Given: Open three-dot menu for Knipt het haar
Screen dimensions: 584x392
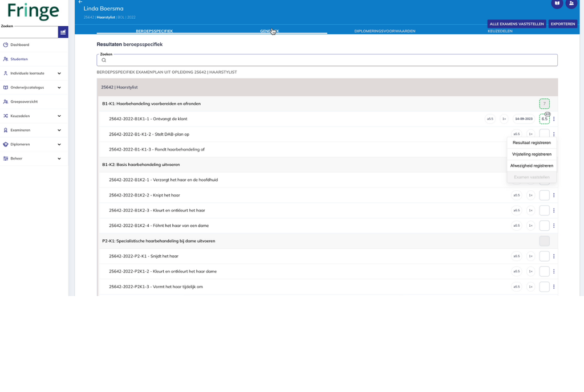Looking at the screenshot, I should [554, 195].
